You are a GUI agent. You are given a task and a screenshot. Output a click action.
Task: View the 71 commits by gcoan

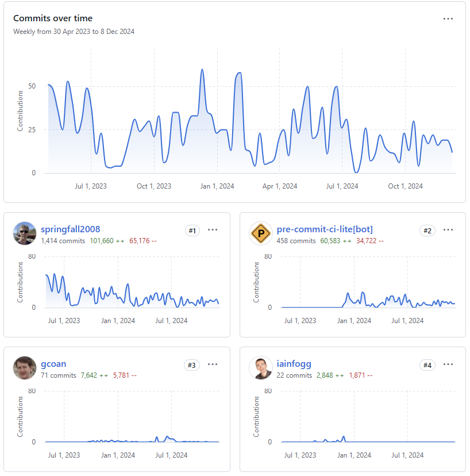[x=59, y=375]
